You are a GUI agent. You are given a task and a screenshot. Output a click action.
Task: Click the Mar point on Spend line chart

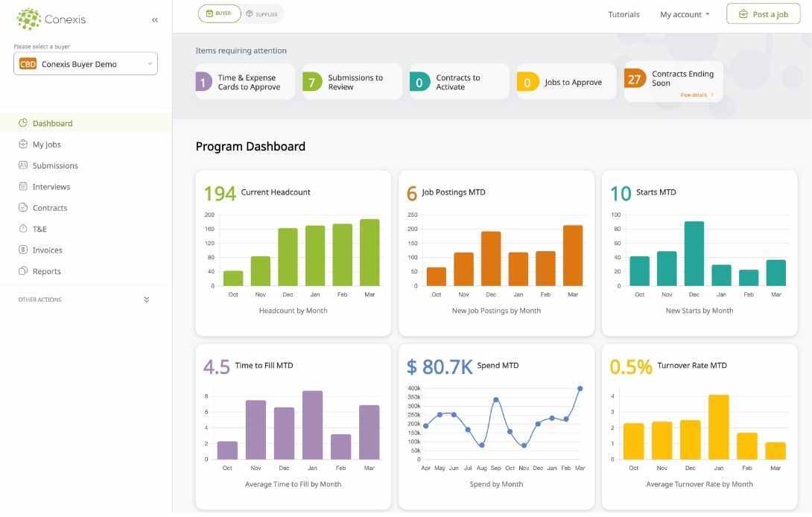pyautogui.click(x=580, y=389)
